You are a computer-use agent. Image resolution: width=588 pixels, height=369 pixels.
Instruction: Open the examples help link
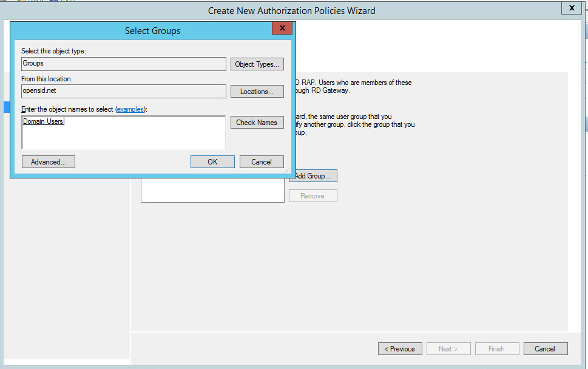[130, 109]
